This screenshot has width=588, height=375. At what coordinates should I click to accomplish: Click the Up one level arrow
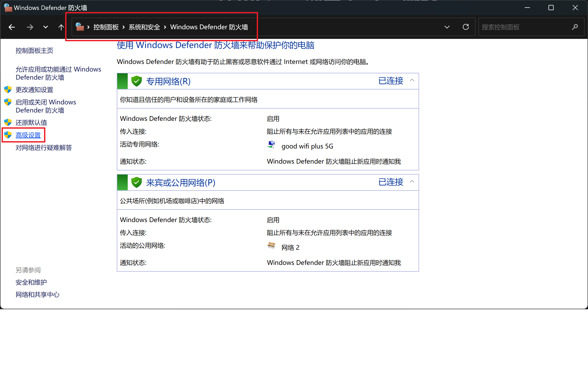point(61,27)
